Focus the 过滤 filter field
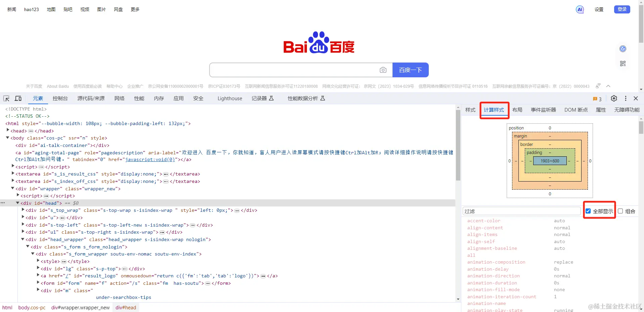 pos(522,211)
